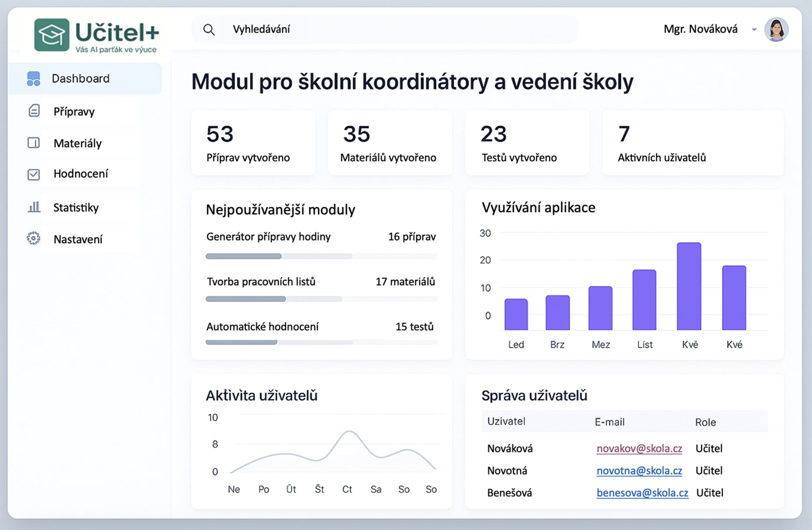Image resolution: width=812 pixels, height=530 pixels.
Task: Click the Generátor přípravy hodiny progress bar
Action: (x=321, y=256)
